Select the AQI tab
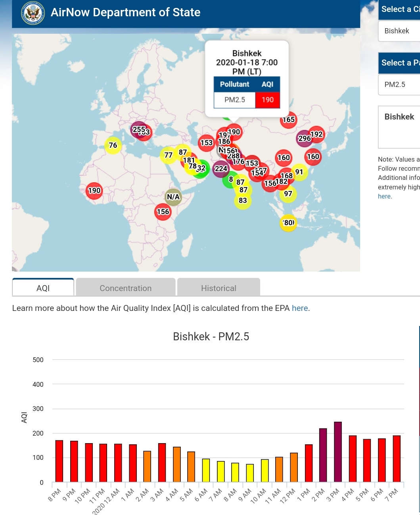The height and width of the screenshot is (515, 420). click(43, 288)
